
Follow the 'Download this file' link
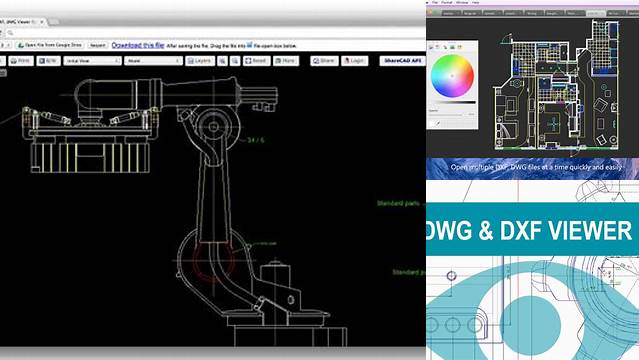coord(138,45)
